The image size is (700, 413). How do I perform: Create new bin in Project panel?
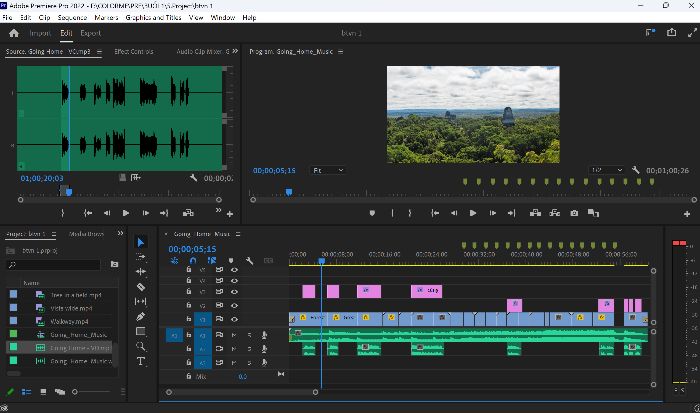coord(115,264)
